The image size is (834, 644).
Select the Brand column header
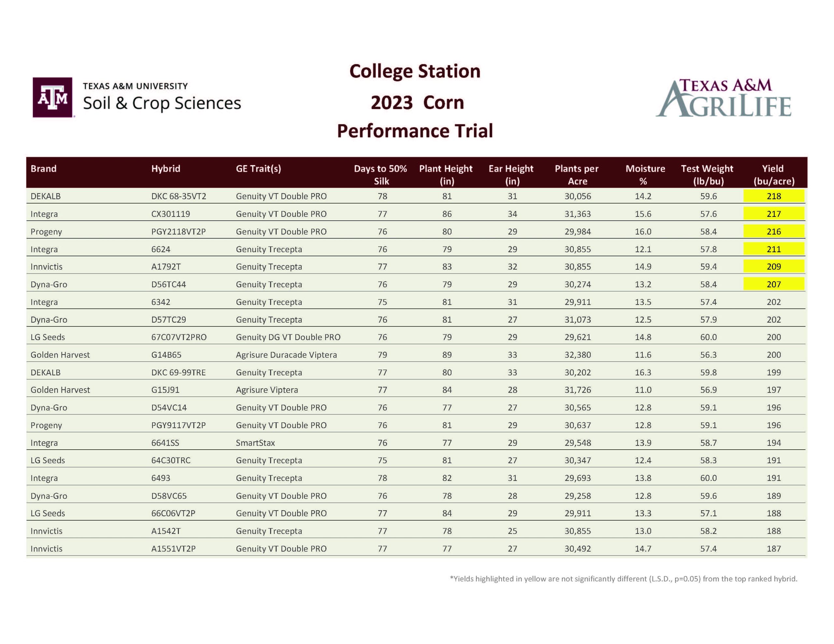point(44,169)
